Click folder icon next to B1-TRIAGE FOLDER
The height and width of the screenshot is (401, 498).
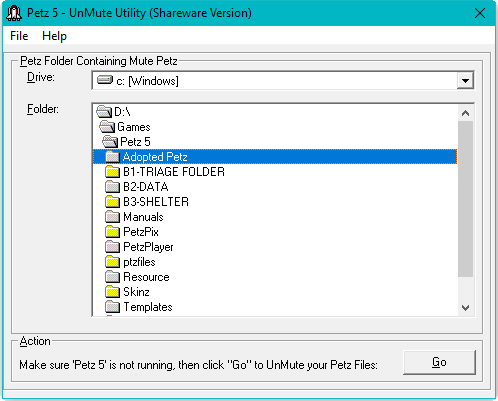coord(112,172)
